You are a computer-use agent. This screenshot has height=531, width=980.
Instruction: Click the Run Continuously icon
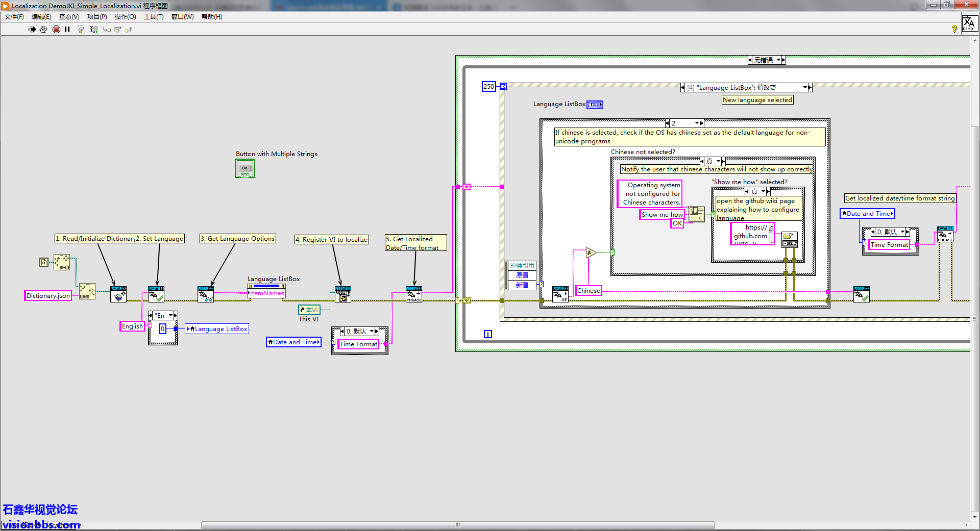coord(43,30)
